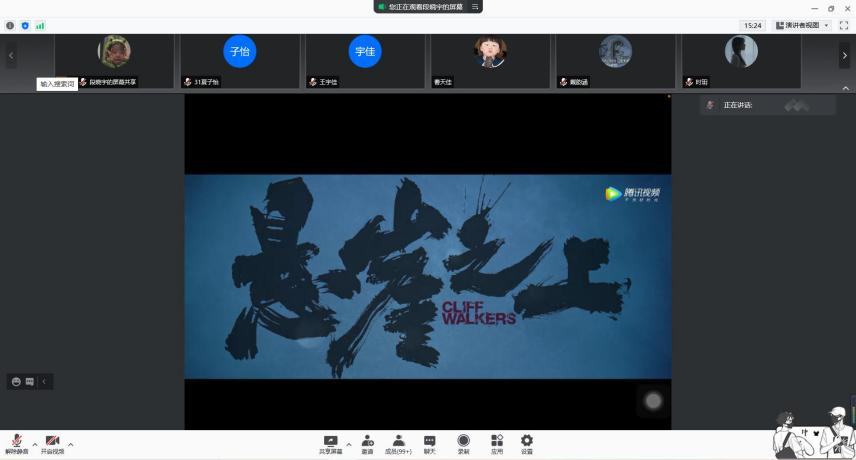Open the Invite (邀请) icon
Screen dimensions: 856x460
point(367,442)
